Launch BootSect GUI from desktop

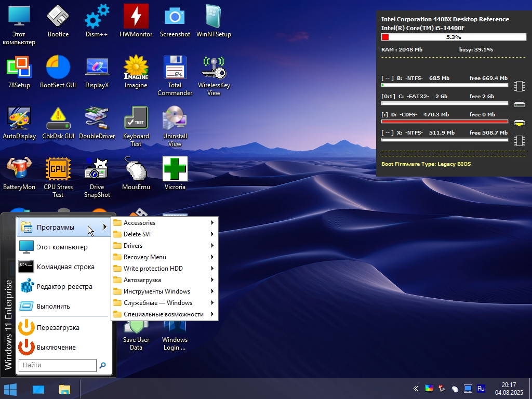[x=58, y=72]
